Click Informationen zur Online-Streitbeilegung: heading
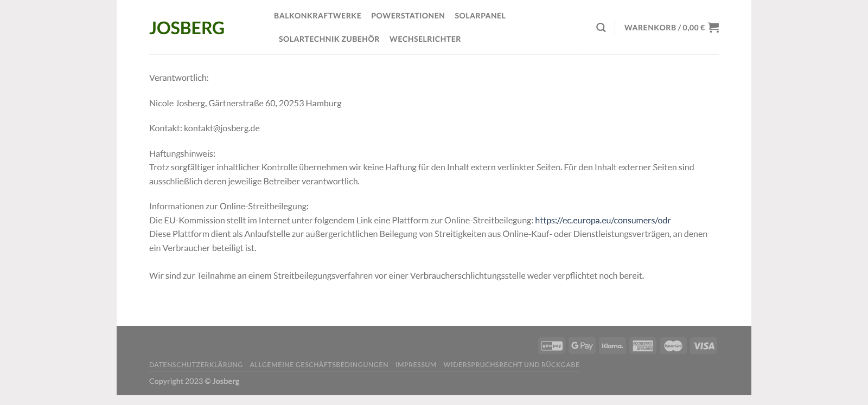 coord(229,206)
